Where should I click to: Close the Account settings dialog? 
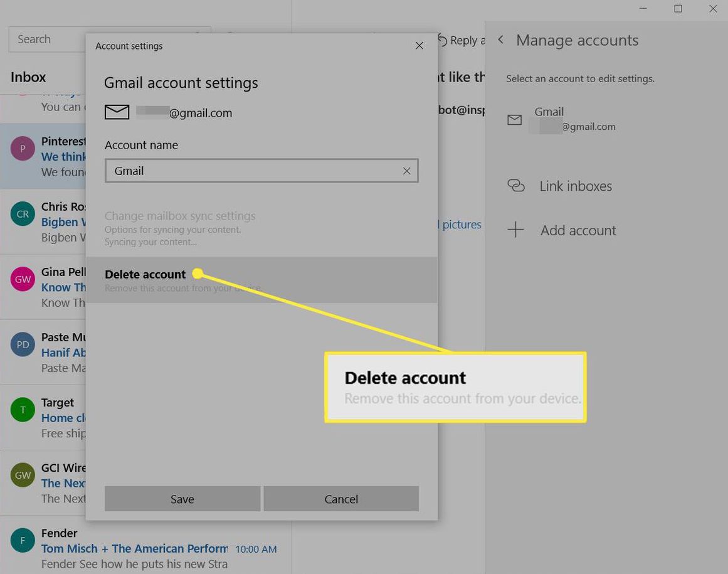[x=419, y=46]
